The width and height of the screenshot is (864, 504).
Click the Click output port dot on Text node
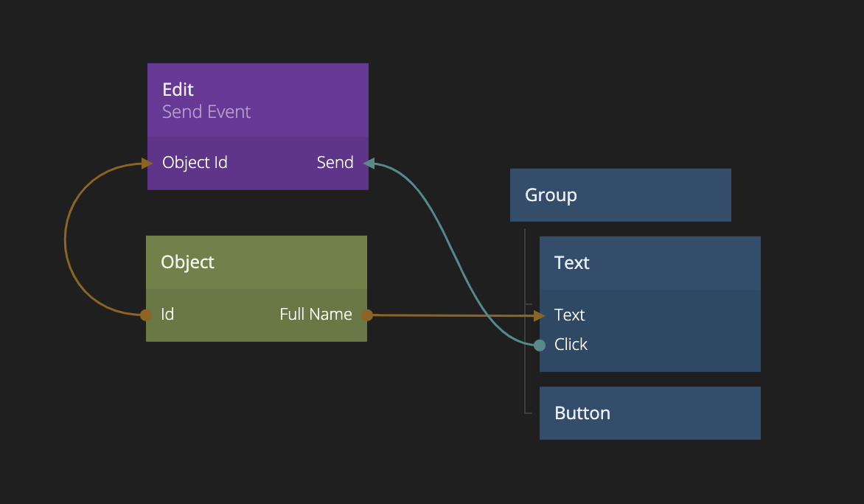540,345
